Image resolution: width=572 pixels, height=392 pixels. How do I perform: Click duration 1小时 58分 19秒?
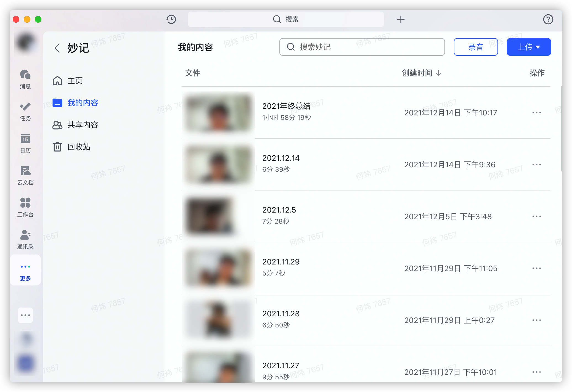tap(287, 118)
